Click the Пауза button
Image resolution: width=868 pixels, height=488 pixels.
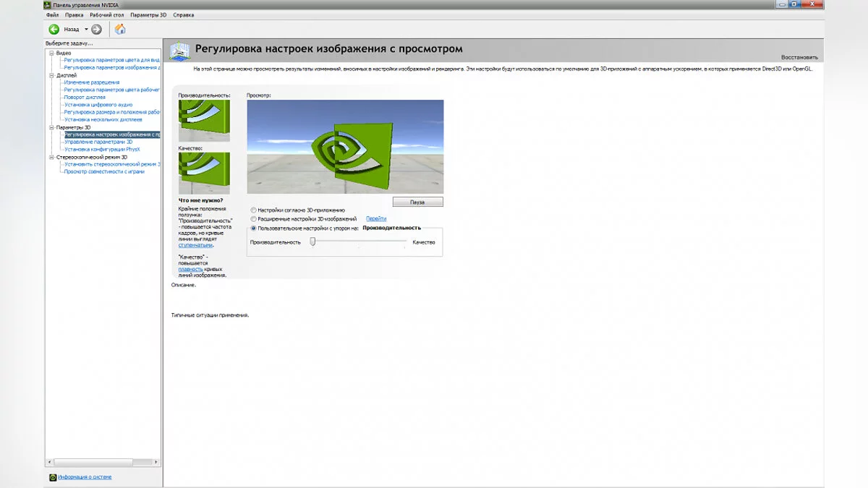[417, 202]
